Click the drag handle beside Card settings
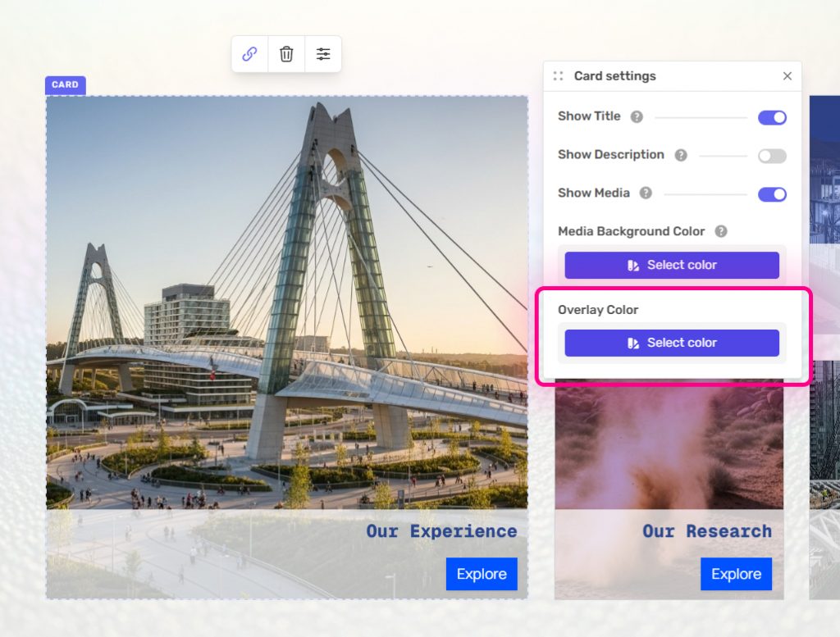 558,76
